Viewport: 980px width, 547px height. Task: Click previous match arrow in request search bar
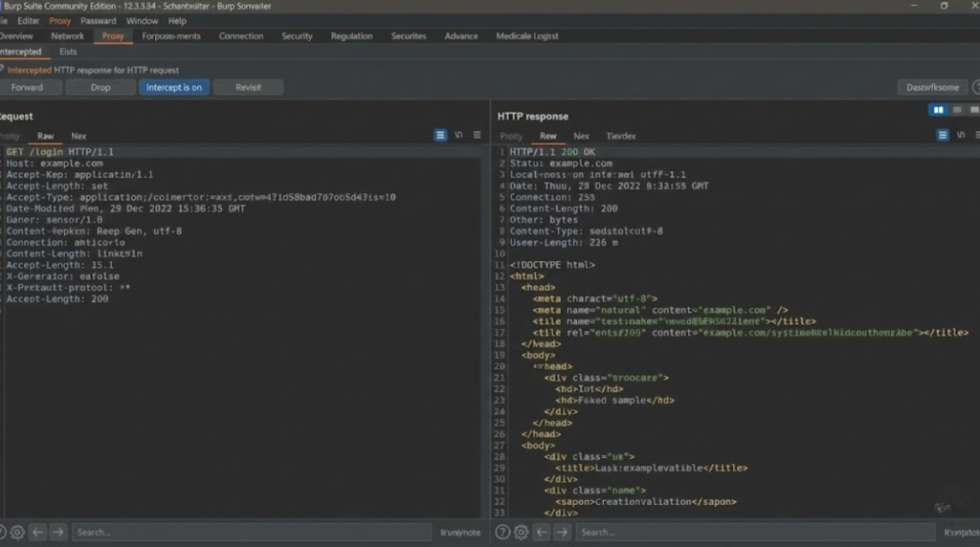coord(38,532)
